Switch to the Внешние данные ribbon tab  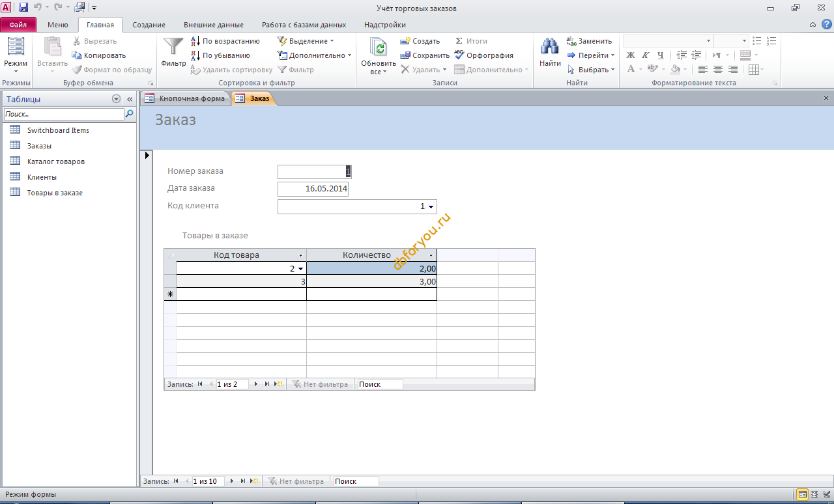[213, 25]
